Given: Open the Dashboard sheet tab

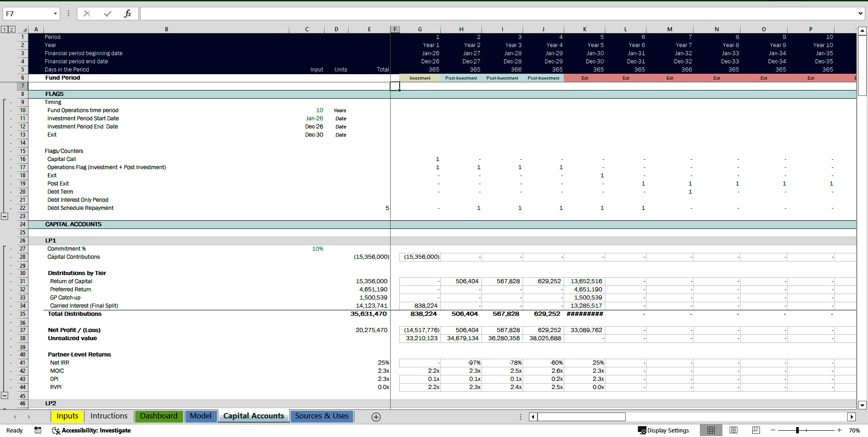Looking at the screenshot, I should (159, 416).
